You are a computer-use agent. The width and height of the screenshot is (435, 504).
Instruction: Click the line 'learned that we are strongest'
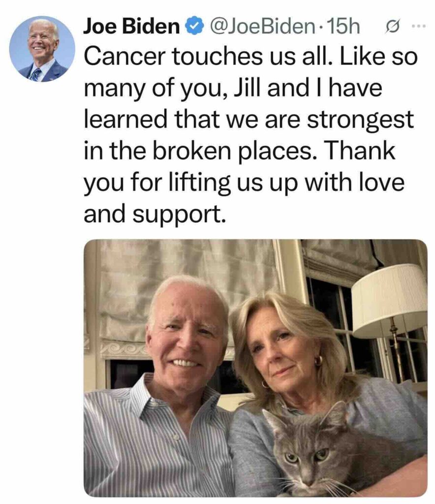(249, 120)
